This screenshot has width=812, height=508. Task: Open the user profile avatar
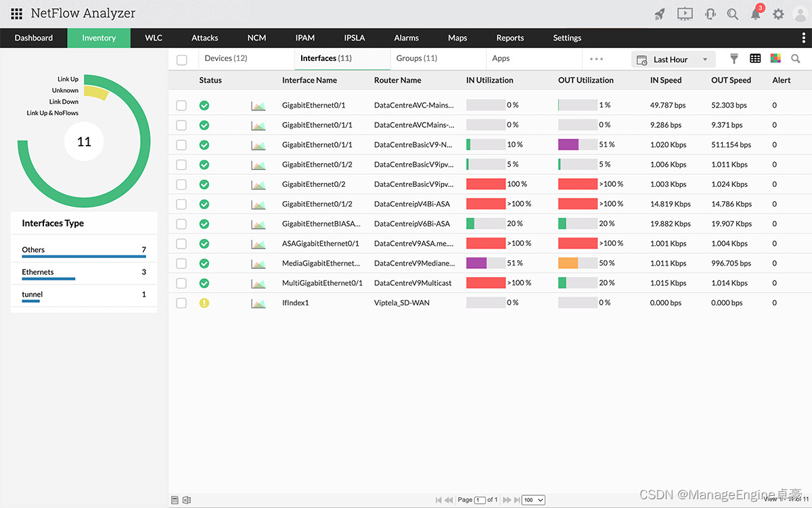[x=800, y=14]
